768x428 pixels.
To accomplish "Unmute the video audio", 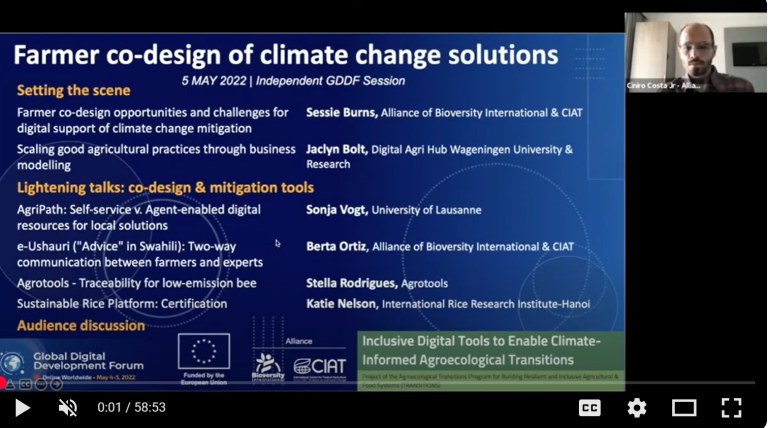I will pos(68,407).
